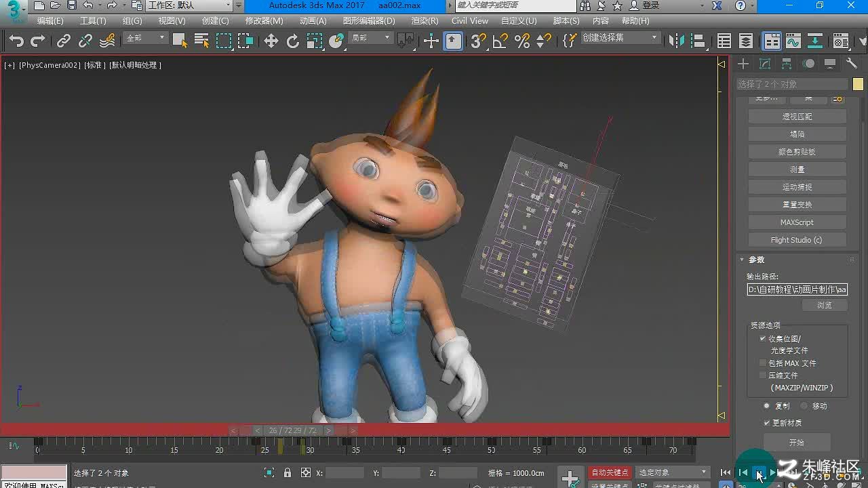The width and height of the screenshot is (868, 488).
Task: Click the Align tool icon
Action: (698, 41)
